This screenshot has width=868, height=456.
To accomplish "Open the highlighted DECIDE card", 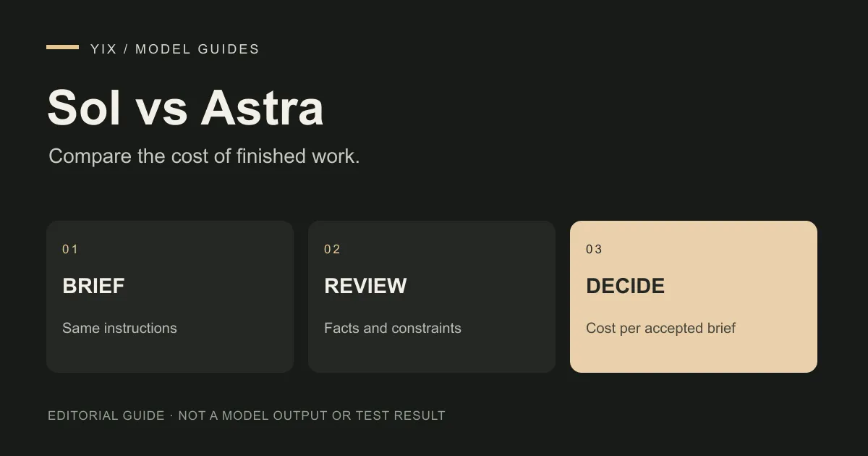I will pyautogui.click(x=694, y=297).
